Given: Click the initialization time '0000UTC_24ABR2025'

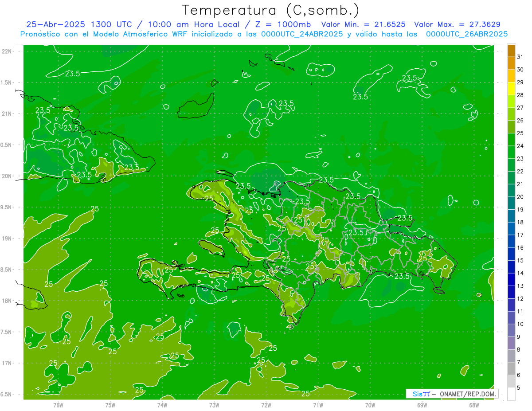Looking at the screenshot, I should tap(301, 34).
